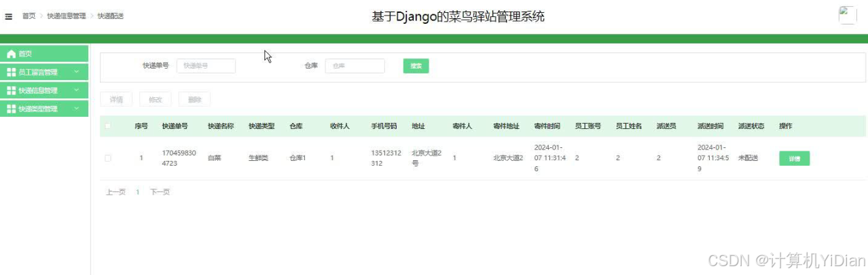
Task: Click the 详情 toolbar button above table
Action: click(x=116, y=100)
